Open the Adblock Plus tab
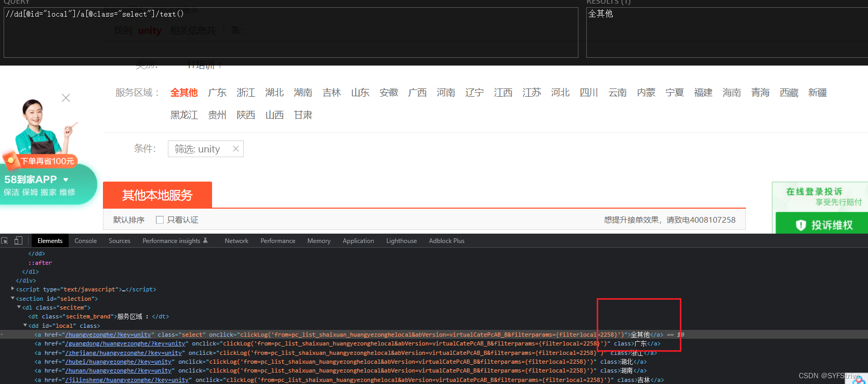 [447, 241]
